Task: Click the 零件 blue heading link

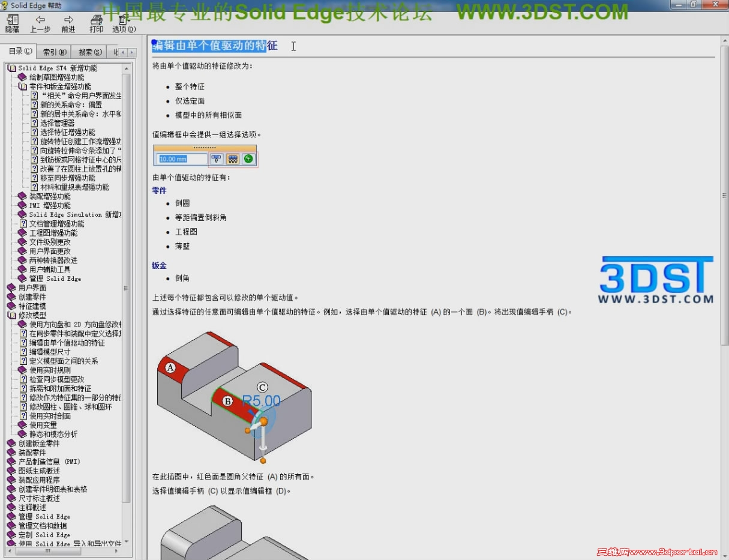Action: click(159, 190)
